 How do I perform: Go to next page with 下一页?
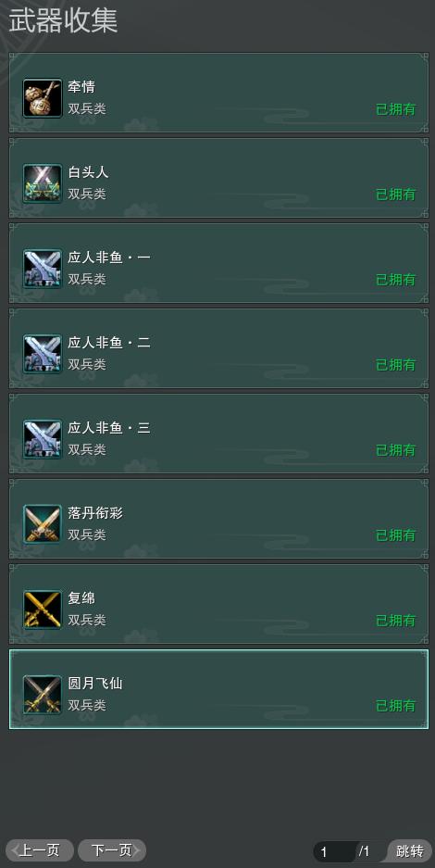click(x=112, y=850)
